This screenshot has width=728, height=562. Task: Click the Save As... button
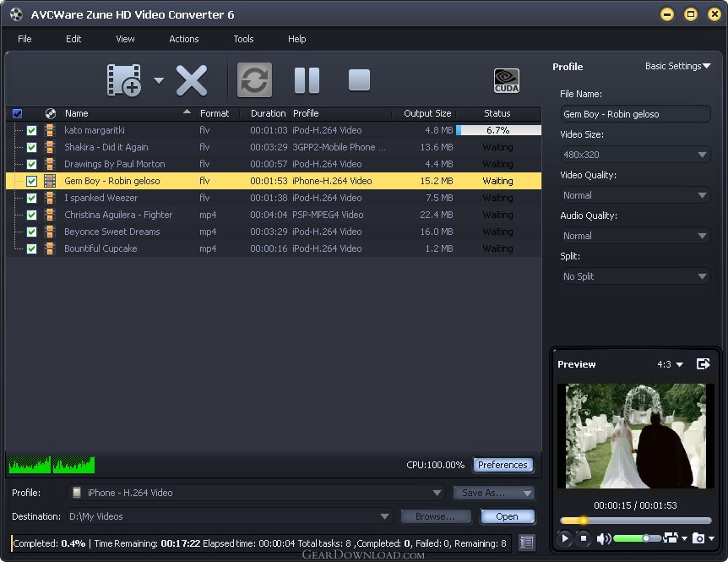click(493, 493)
